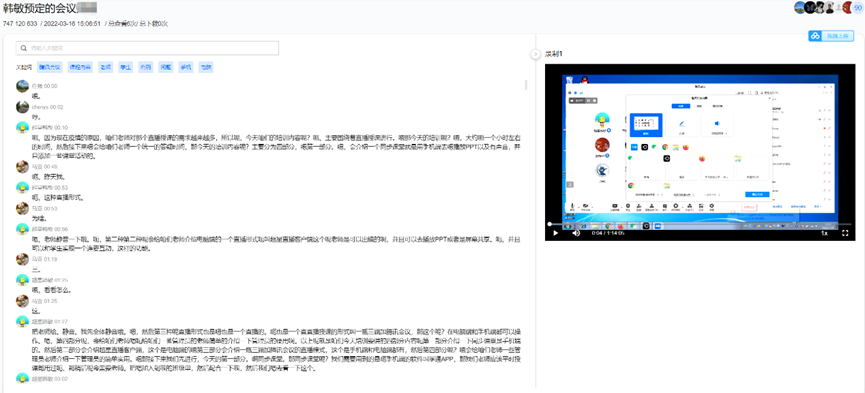Click the 90 participants count badge
This screenshot has width=865, height=393.
coord(858,7)
